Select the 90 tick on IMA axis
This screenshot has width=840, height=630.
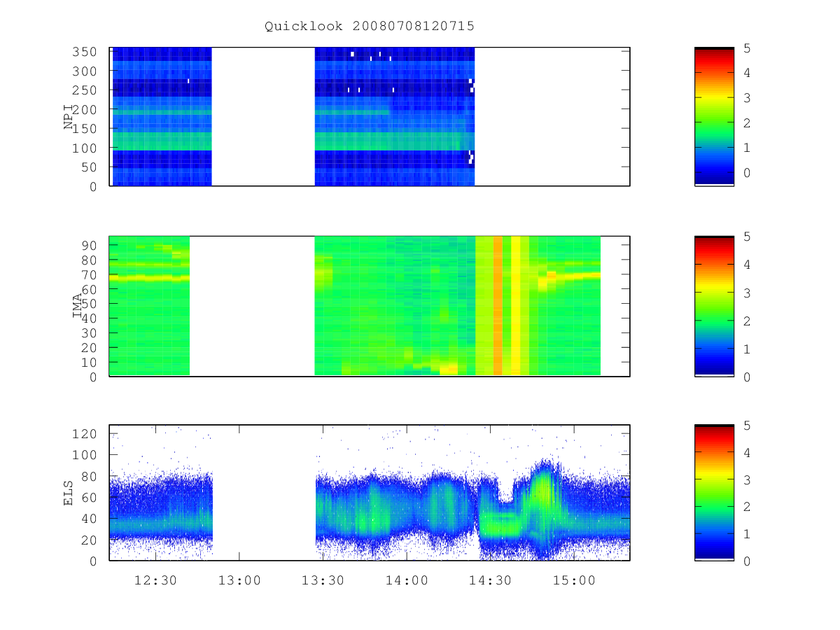90,245
